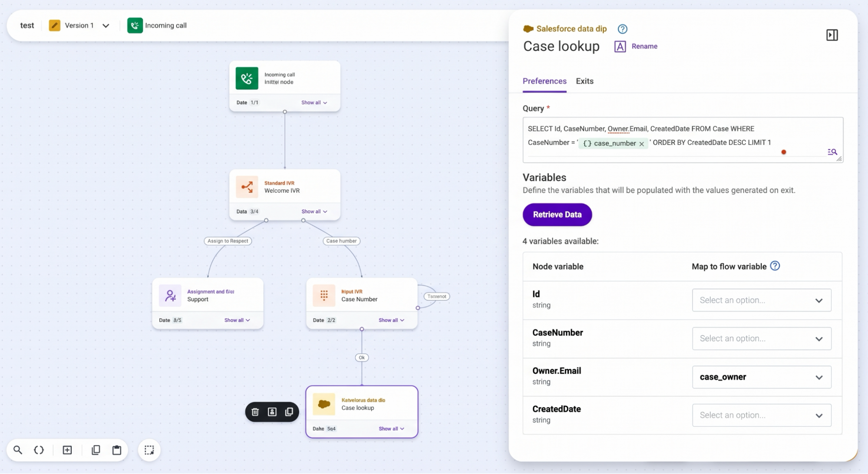This screenshot has width=868, height=474.
Task: Select the Support assignment node icon
Action: 170,296
